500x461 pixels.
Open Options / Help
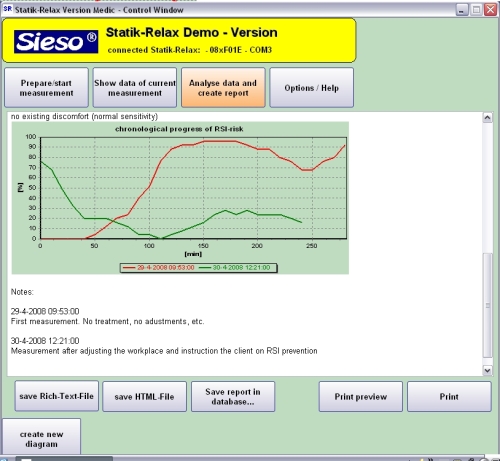click(311, 88)
